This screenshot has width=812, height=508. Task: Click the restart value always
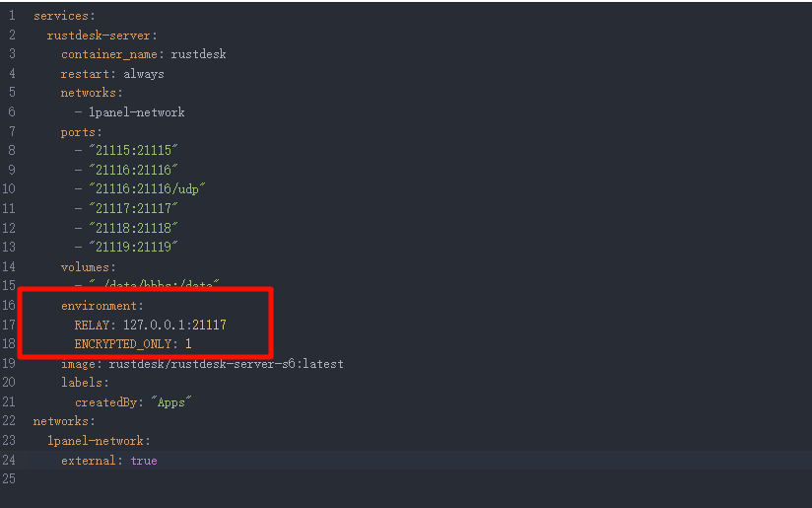[x=144, y=74]
